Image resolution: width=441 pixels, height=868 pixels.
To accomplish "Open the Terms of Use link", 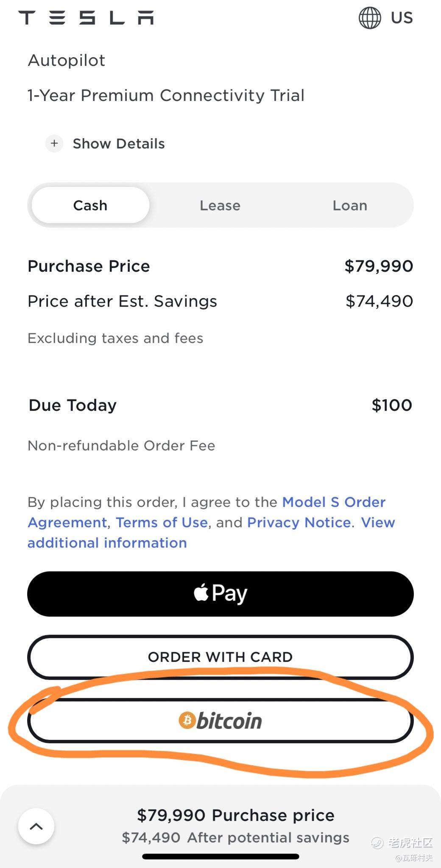I will tap(162, 522).
